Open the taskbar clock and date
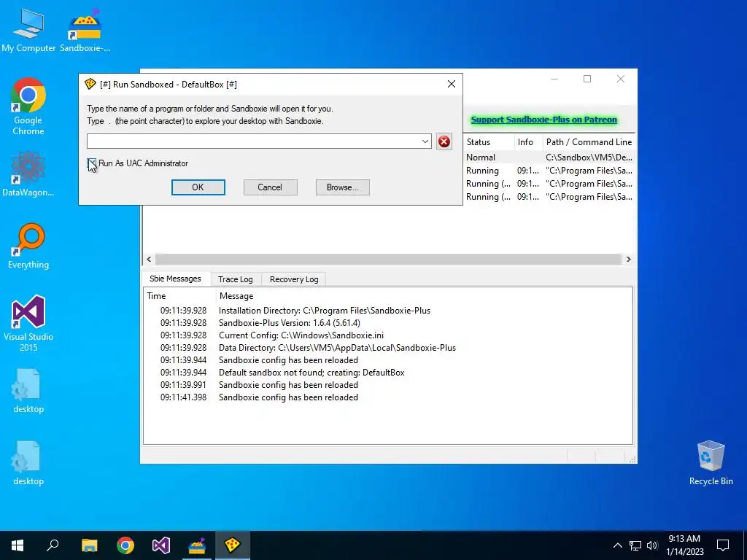This screenshot has height=560, width=747. (684, 545)
